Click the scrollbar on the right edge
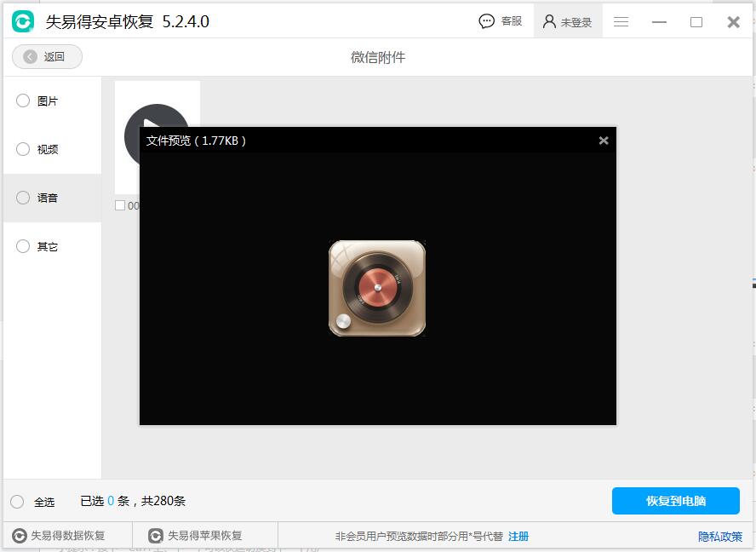Viewport: 756px width, 552px height. pos(752,281)
